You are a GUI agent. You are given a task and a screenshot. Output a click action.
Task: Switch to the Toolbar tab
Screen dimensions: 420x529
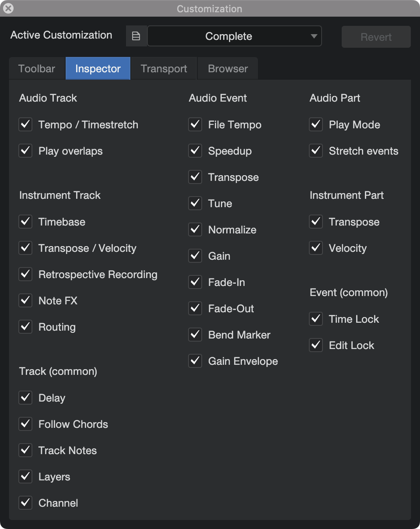tap(37, 69)
